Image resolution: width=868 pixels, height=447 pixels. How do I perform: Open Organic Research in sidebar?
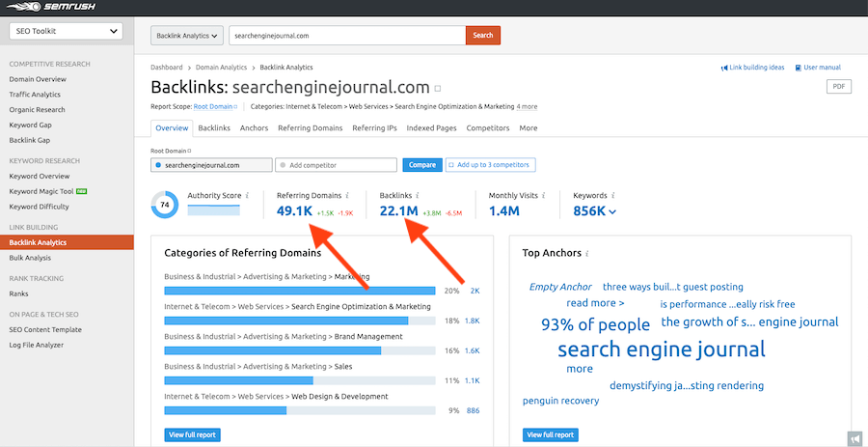[37, 110]
